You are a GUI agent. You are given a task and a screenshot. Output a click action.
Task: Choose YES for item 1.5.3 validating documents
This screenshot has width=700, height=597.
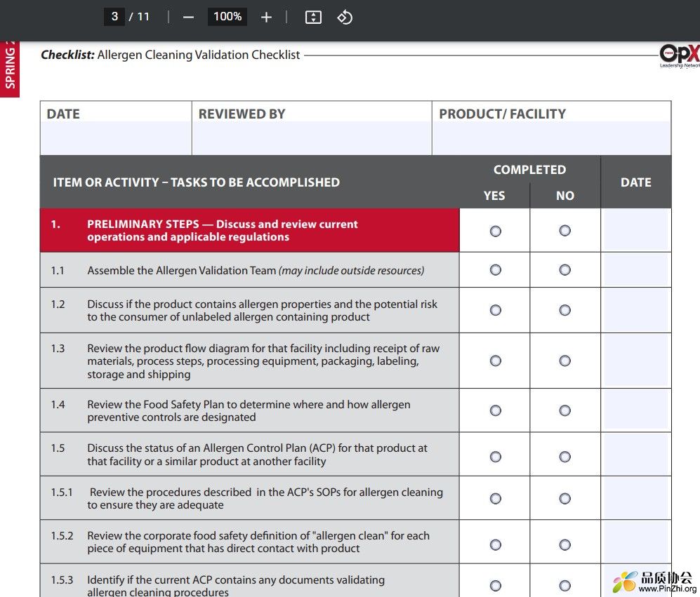[x=495, y=585]
